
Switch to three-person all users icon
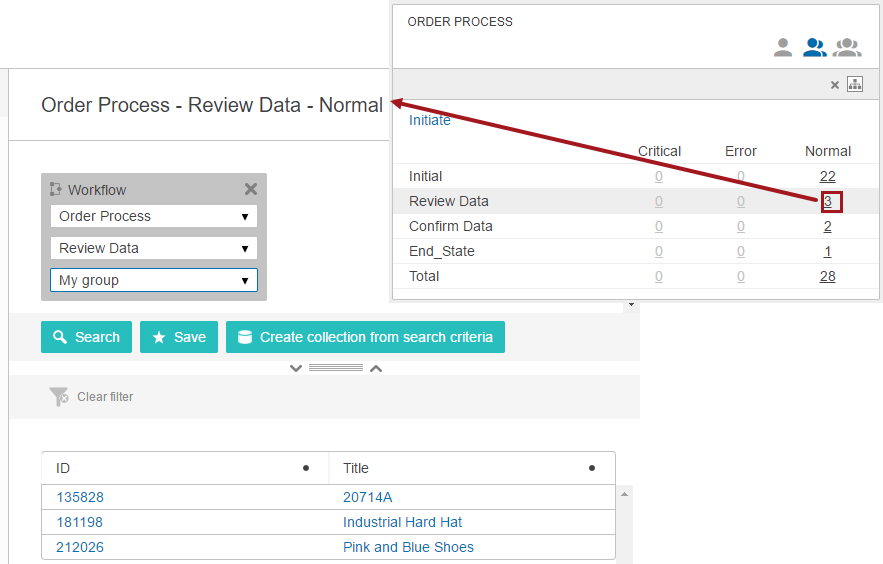point(848,47)
